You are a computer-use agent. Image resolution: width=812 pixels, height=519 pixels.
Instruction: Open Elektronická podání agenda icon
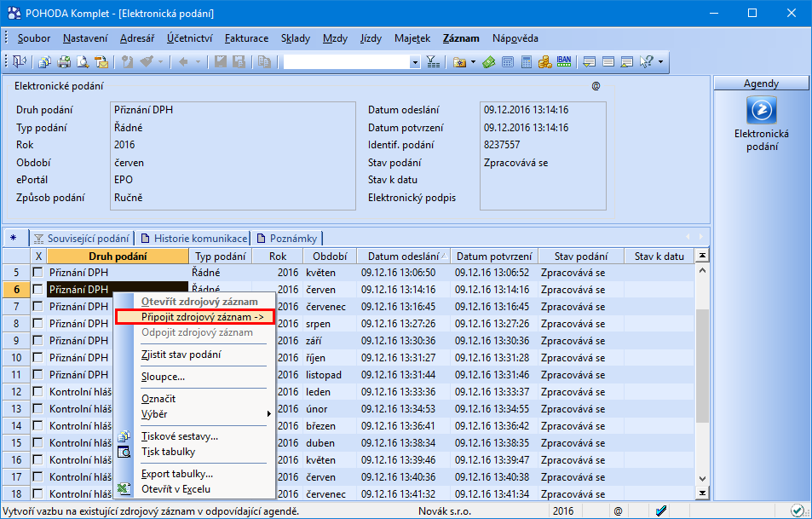761,111
